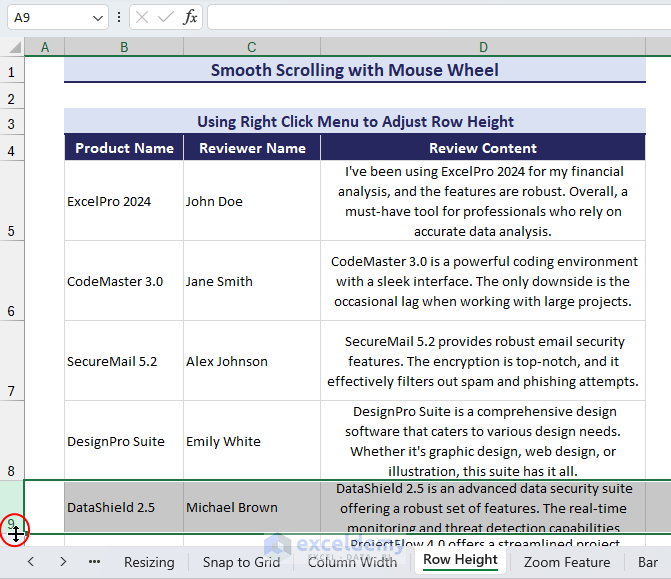Click the Name Box showing A9

pyautogui.click(x=58, y=18)
